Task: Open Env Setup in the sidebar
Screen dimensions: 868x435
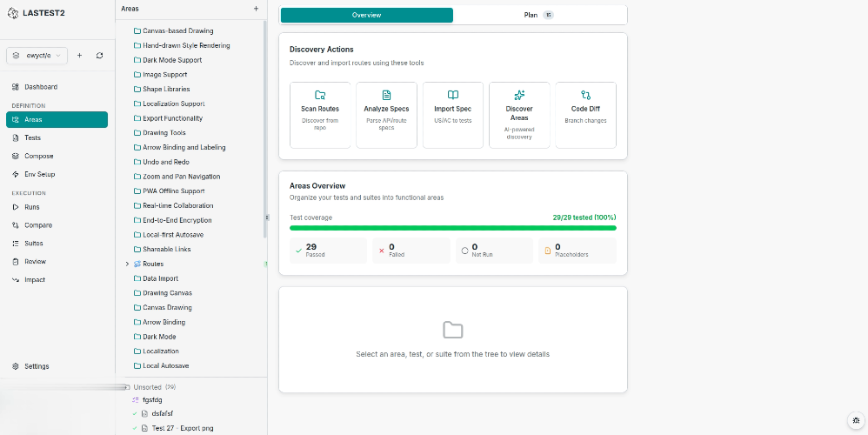Action: click(57, 174)
